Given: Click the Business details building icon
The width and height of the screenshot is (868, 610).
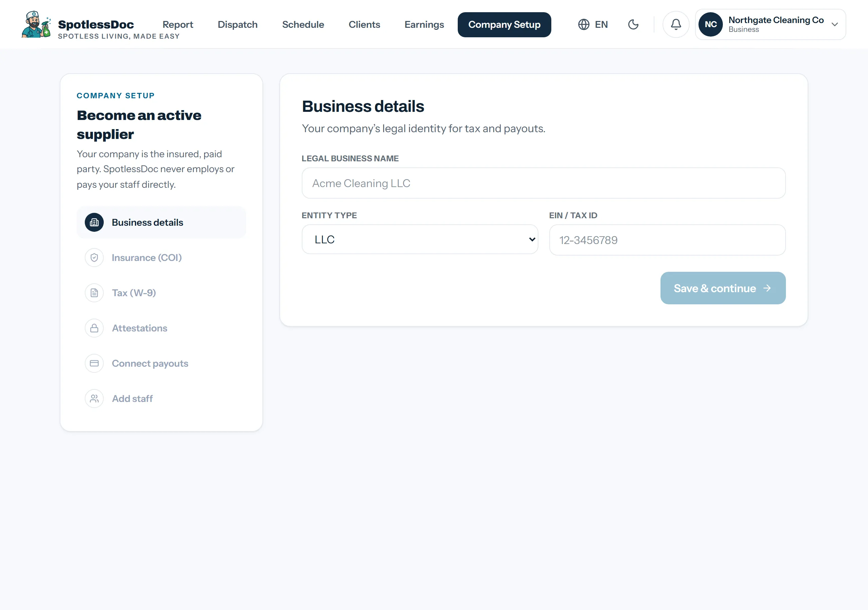Looking at the screenshot, I should [94, 223].
